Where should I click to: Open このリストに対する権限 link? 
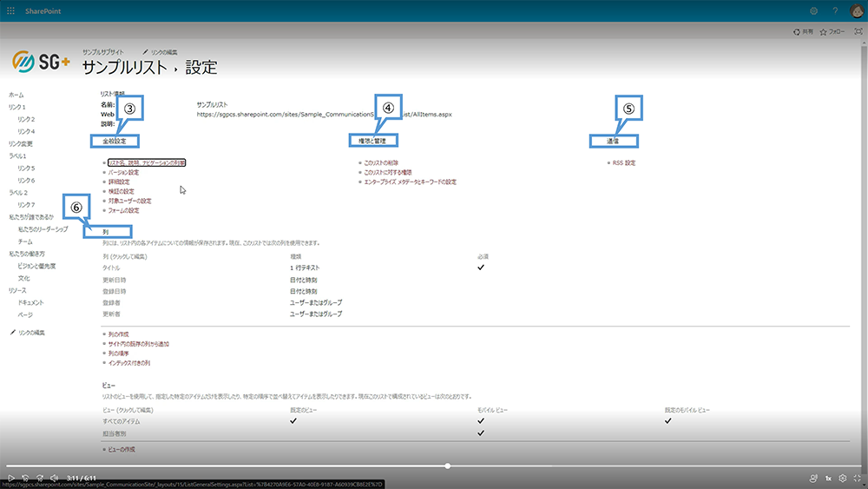(387, 172)
